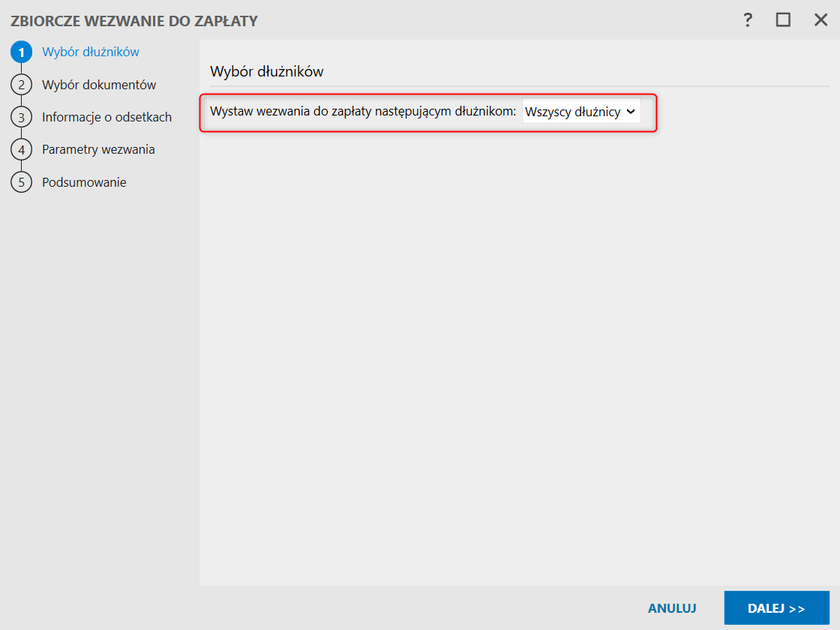Click the DALEJ >> button
This screenshot has width=840, height=630.
(776, 608)
